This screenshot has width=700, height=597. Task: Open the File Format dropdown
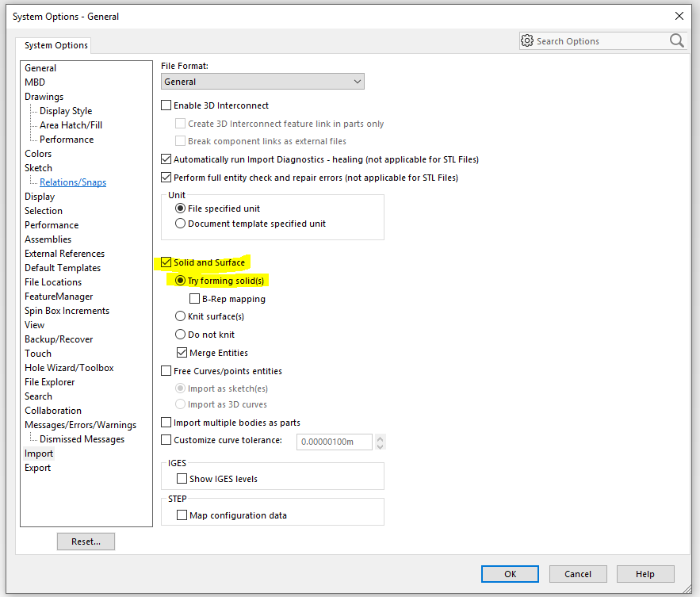click(x=262, y=82)
